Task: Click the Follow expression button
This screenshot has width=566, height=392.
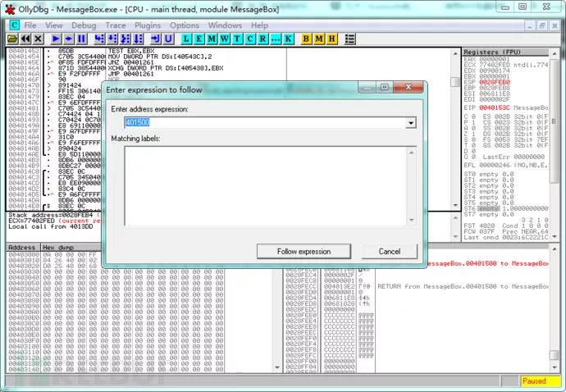Action: click(304, 251)
